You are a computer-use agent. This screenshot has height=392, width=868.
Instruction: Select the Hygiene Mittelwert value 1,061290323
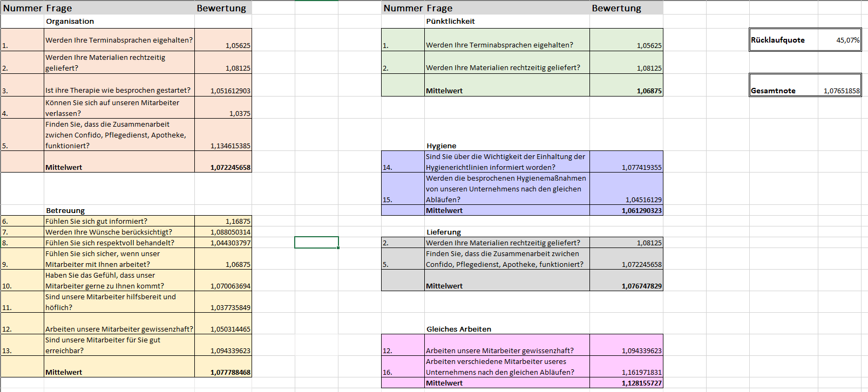click(626, 210)
